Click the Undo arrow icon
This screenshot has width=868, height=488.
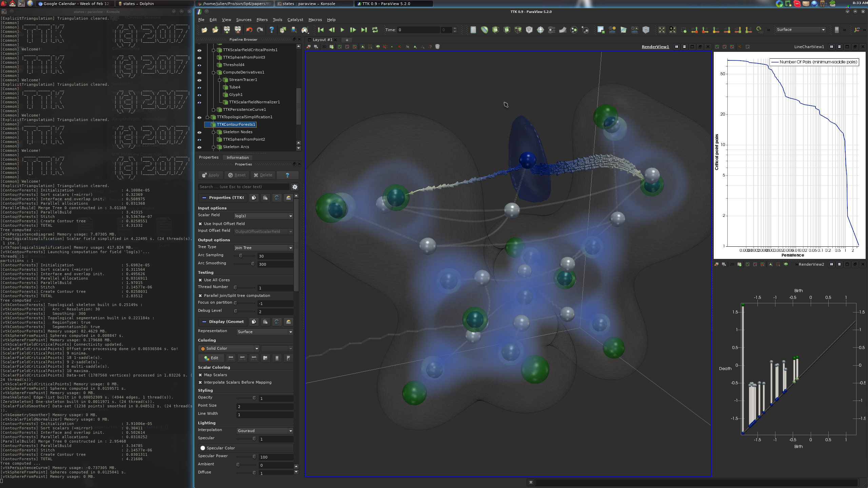(249, 30)
